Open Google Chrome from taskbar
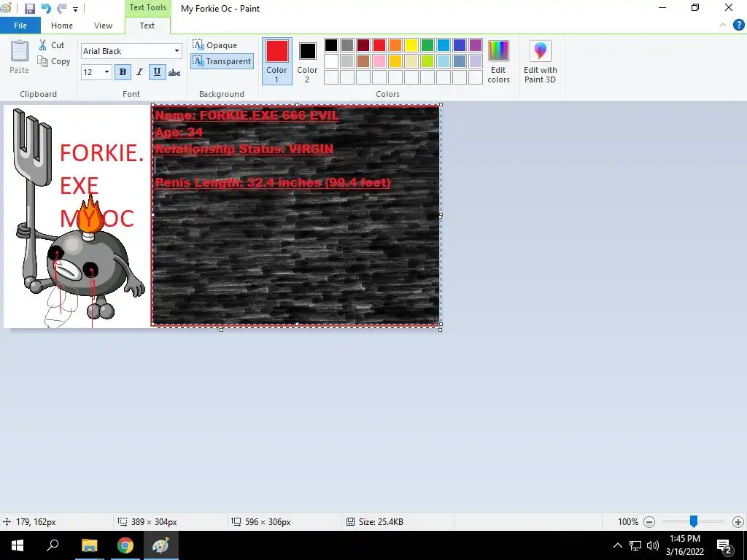Viewport: 747px width, 560px height. point(125,545)
